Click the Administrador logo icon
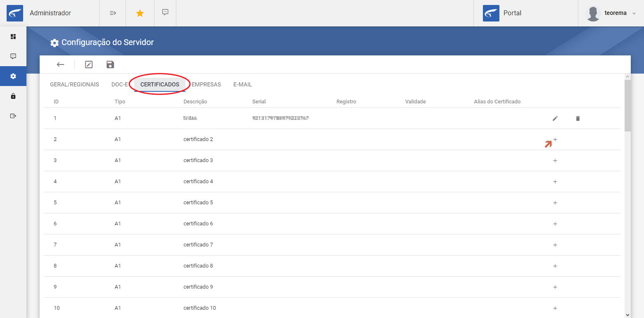Viewport: 644px width, 318px height. click(x=15, y=13)
